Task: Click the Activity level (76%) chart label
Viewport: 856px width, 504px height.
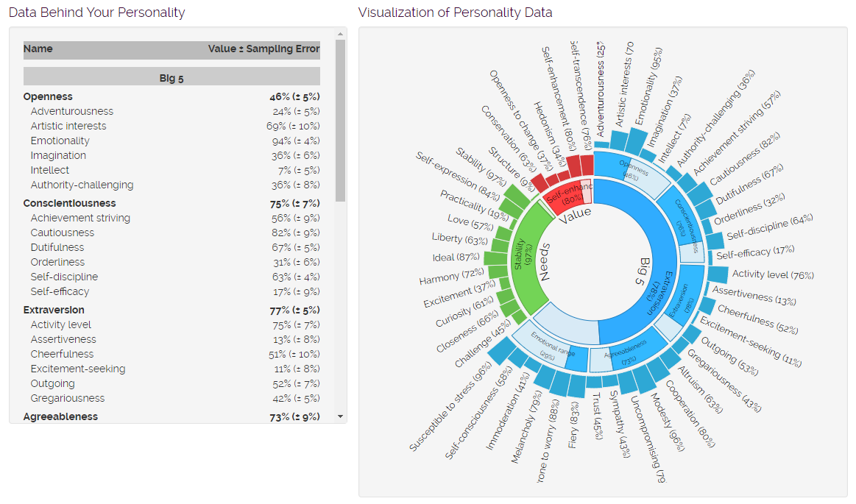Action: point(773,274)
